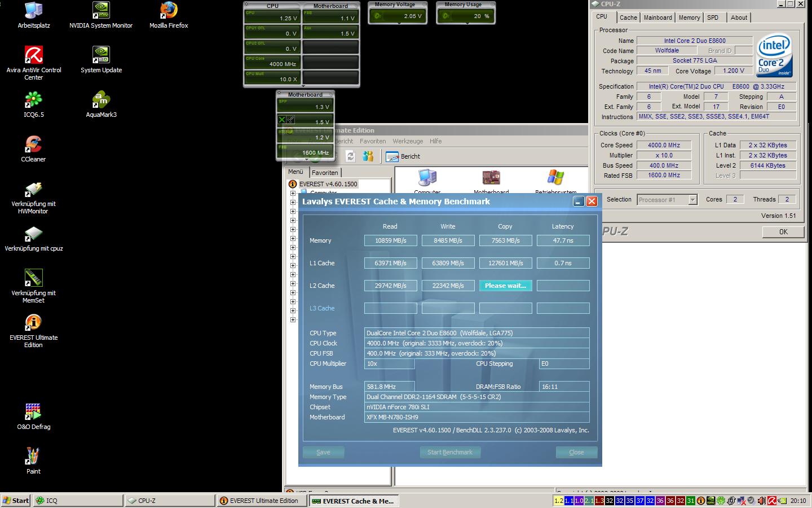
Task: Open the About tab in CPU-Z
Action: [739, 17]
